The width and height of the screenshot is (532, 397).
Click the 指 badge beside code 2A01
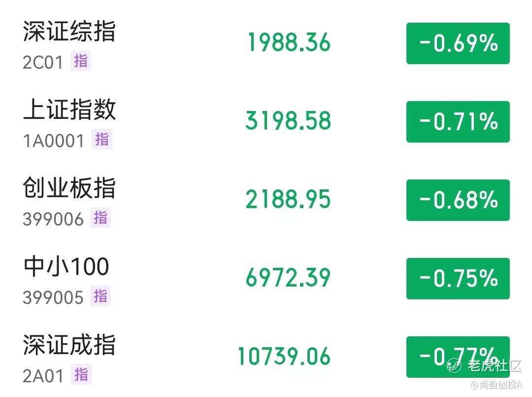click(x=81, y=374)
